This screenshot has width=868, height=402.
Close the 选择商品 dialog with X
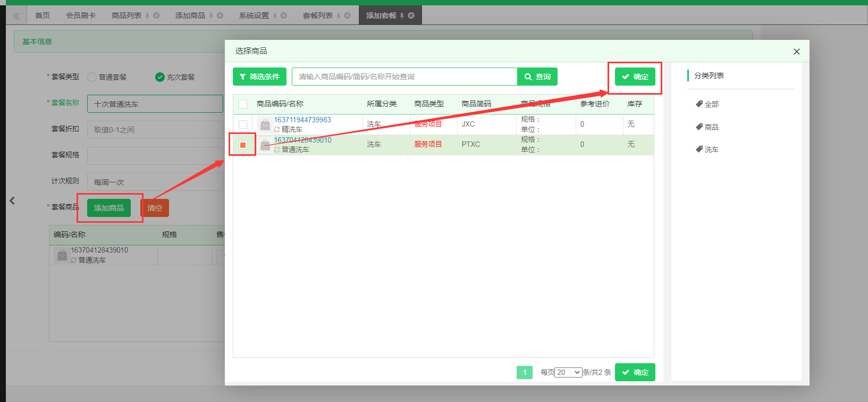(796, 52)
